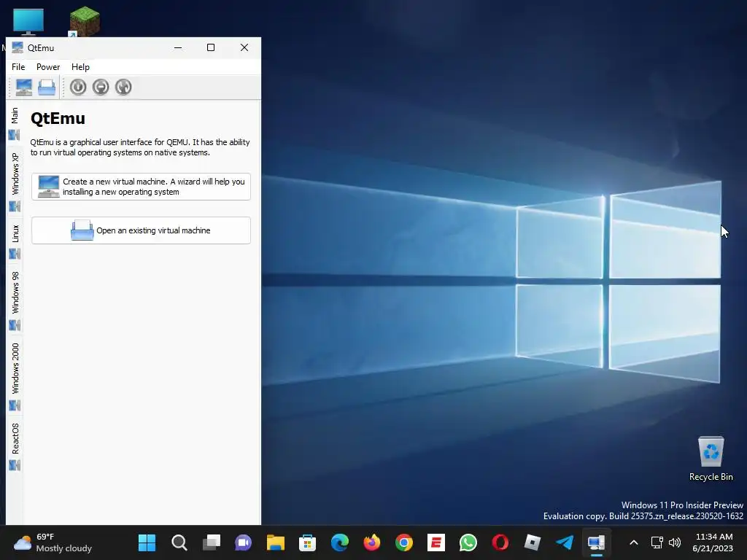Open the network tray icon
Viewport: 747px width, 560px height.
(x=657, y=542)
